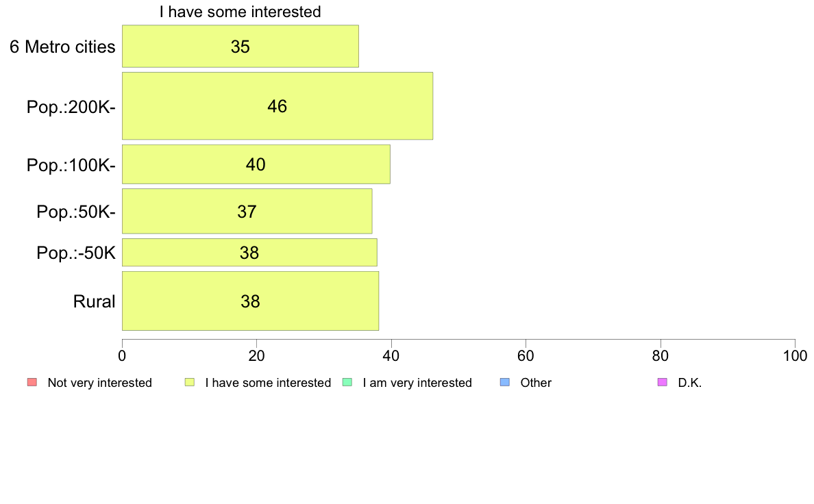Click the magenta 'D.K.' legend swatch
Viewport: 814px width, 504px height.
click(x=663, y=383)
